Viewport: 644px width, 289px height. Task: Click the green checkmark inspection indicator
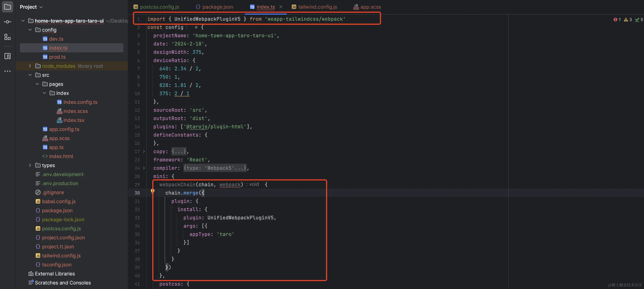click(637, 20)
